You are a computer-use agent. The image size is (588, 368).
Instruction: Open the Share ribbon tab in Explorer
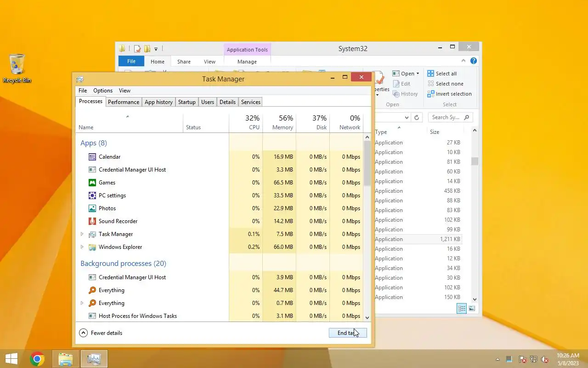(x=184, y=62)
